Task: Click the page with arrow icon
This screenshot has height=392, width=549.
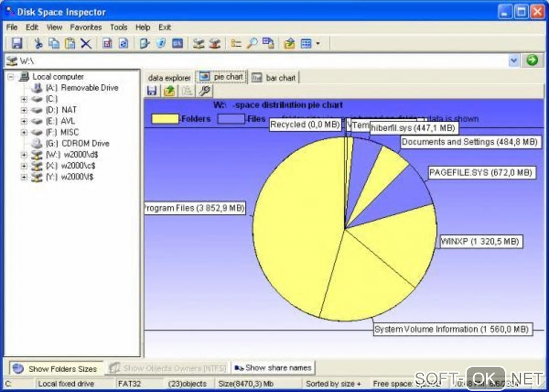Action: [x=144, y=44]
